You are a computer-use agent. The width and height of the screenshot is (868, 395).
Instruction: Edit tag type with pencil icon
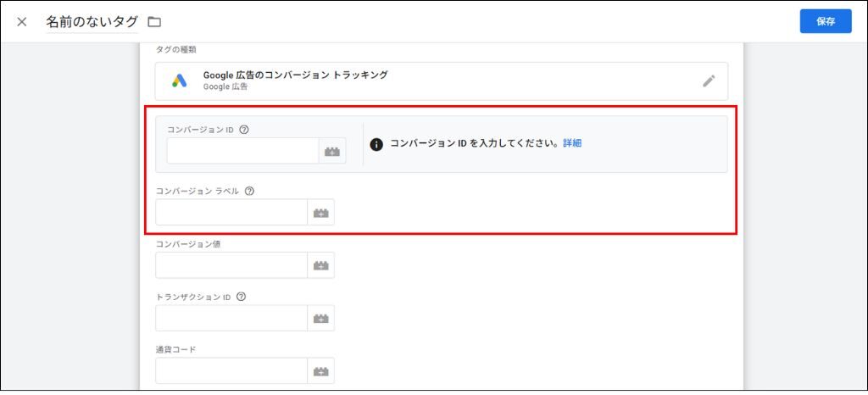pyautogui.click(x=709, y=81)
